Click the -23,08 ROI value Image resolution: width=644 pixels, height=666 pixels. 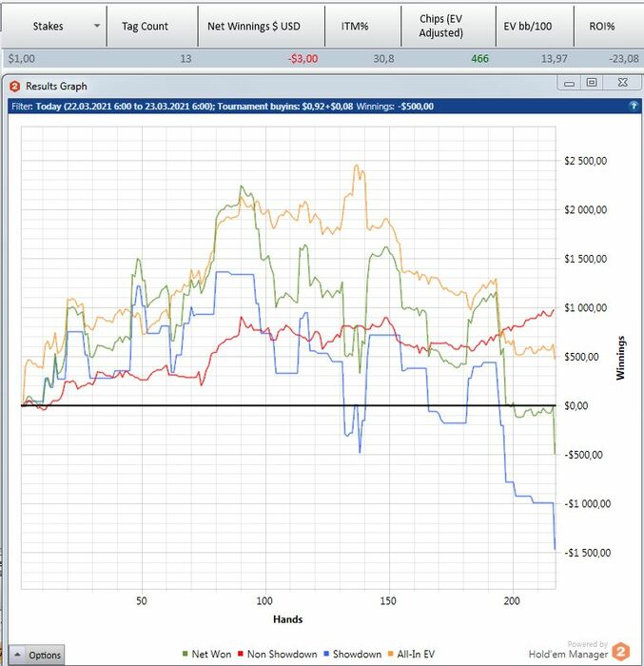pos(624,59)
